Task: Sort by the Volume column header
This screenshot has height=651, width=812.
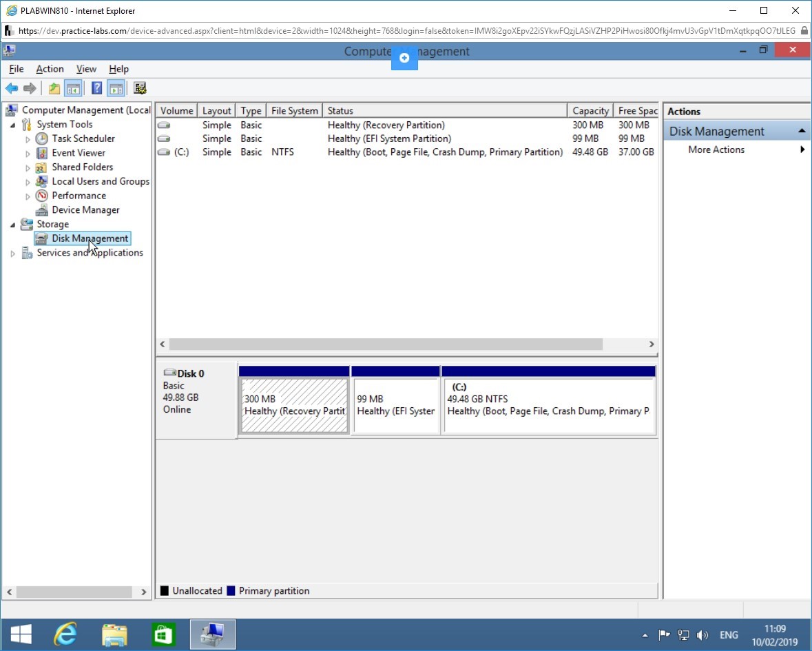Action: click(x=176, y=111)
